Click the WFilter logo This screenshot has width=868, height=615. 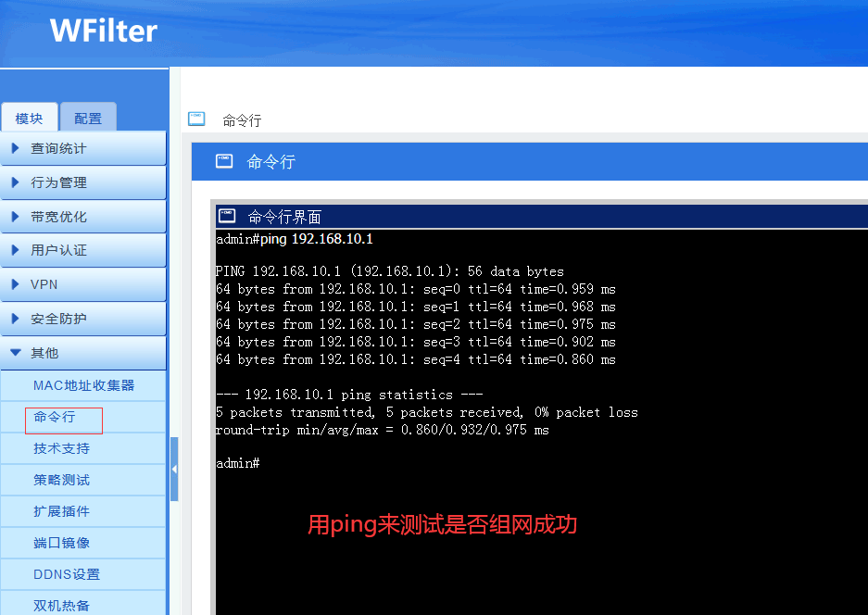(104, 31)
